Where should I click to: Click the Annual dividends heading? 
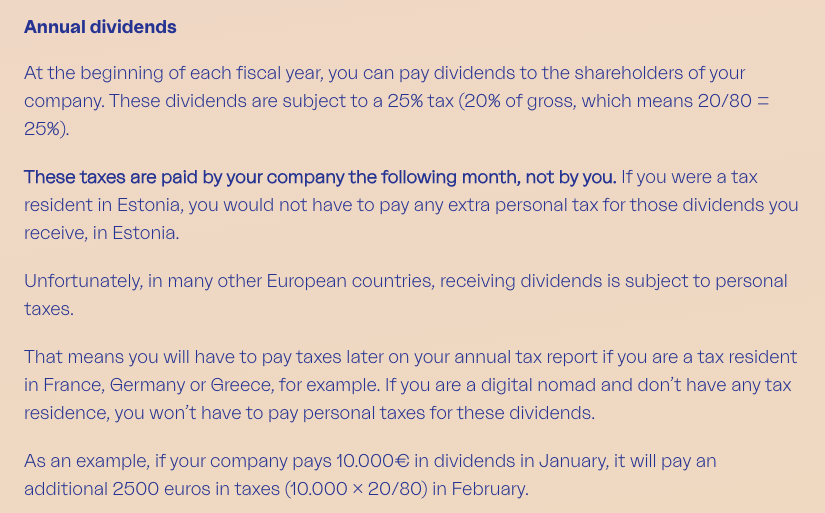coord(100,27)
